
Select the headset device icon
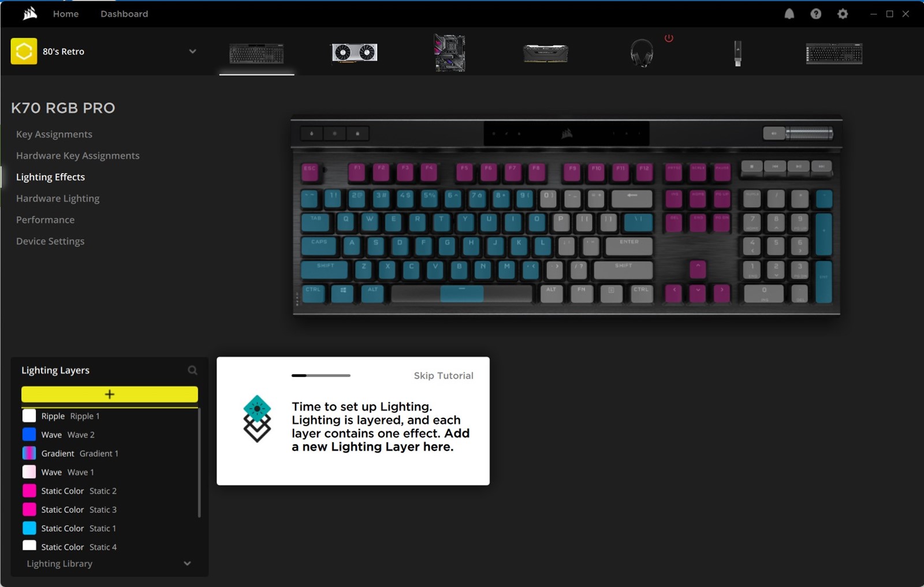coord(642,53)
